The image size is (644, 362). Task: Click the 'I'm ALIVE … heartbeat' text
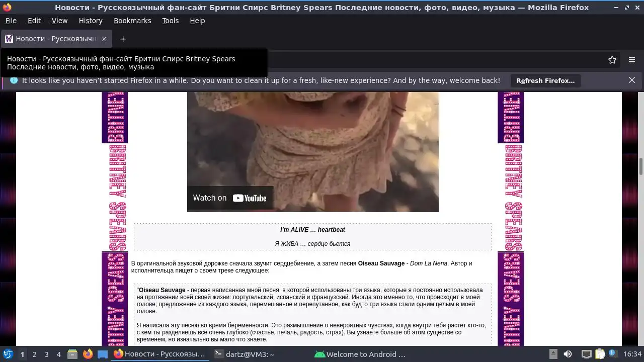(312, 230)
